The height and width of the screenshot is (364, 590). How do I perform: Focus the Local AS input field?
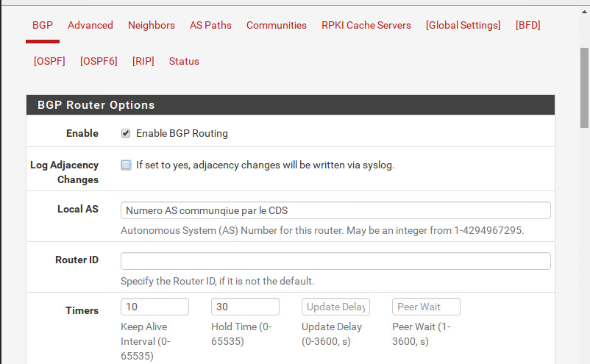point(335,210)
